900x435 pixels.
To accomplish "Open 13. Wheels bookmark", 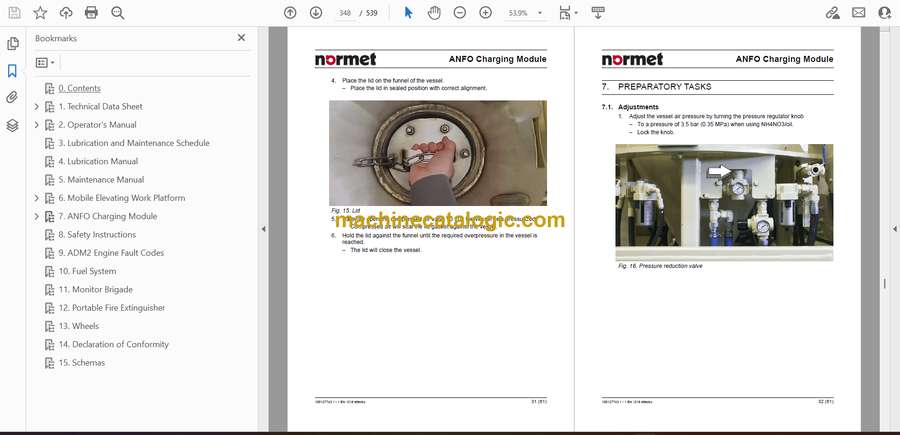I will coord(79,327).
